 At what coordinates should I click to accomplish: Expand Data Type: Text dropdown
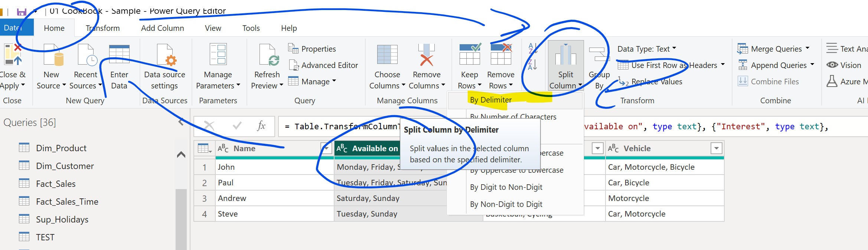[674, 48]
